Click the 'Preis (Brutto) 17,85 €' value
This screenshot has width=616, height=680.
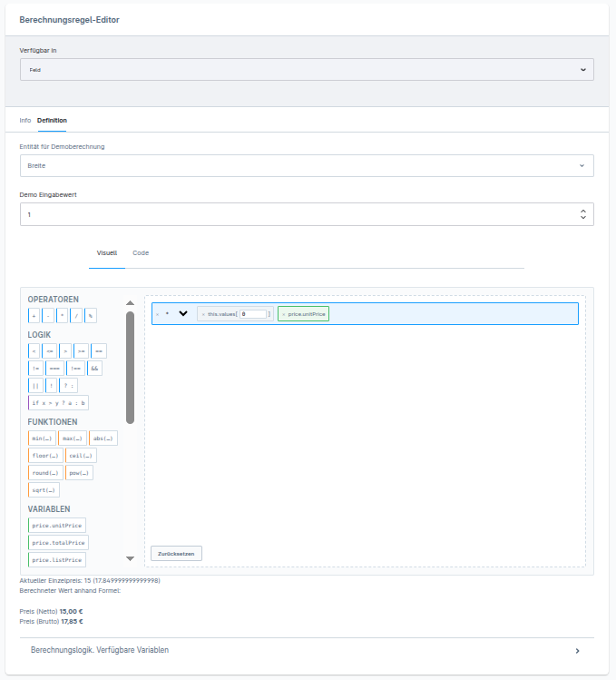tap(51, 622)
